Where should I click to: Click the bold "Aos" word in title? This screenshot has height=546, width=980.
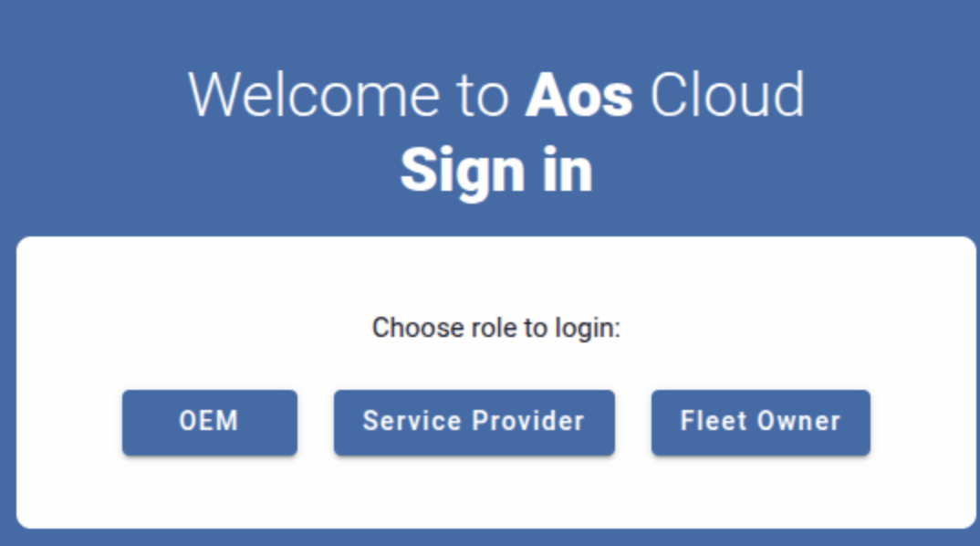579,94
